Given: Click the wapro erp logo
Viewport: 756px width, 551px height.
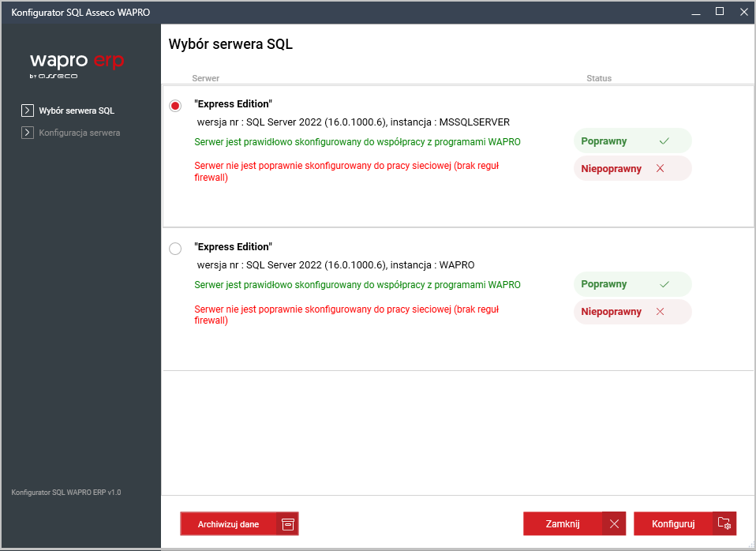Looking at the screenshot, I should (77, 64).
